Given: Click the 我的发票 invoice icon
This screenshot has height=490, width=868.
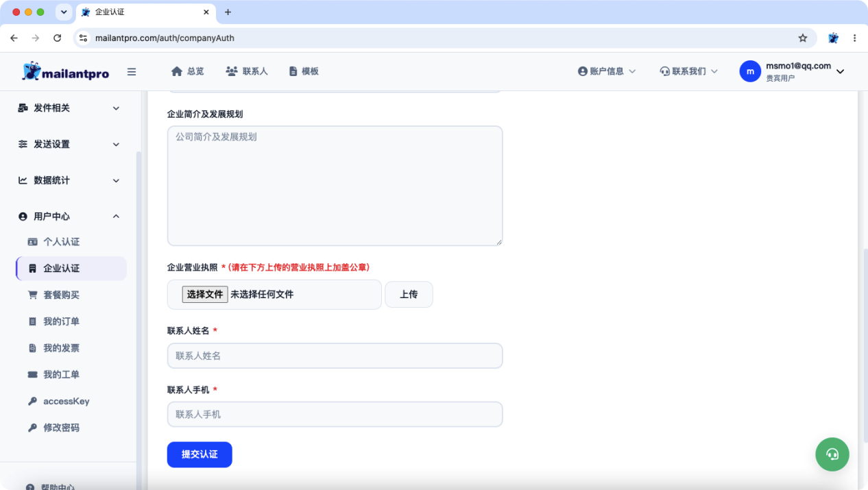Looking at the screenshot, I should coord(32,348).
